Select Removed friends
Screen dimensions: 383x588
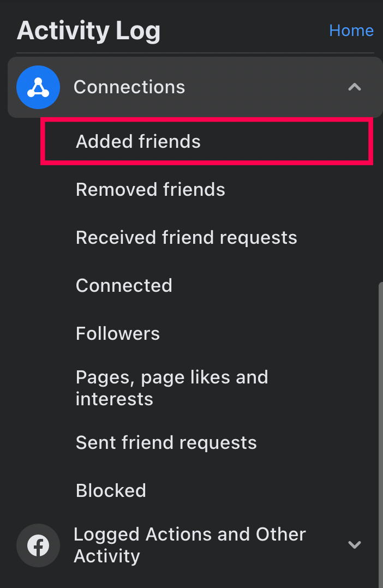coord(151,189)
